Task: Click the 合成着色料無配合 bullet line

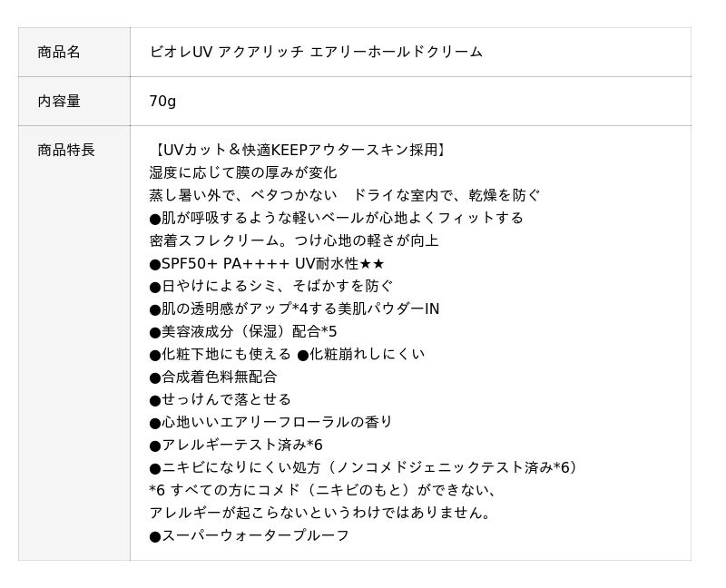Action: tap(213, 377)
